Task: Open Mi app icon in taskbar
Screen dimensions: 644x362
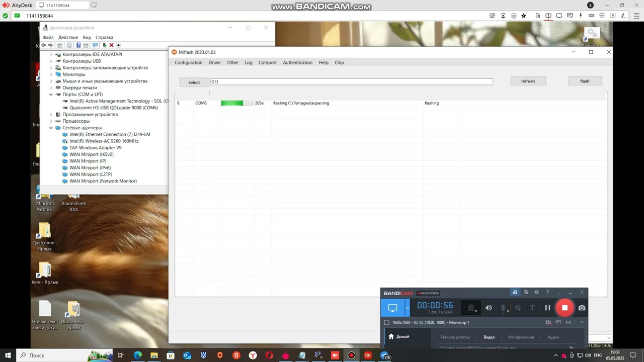Action: click(x=368, y=355)
